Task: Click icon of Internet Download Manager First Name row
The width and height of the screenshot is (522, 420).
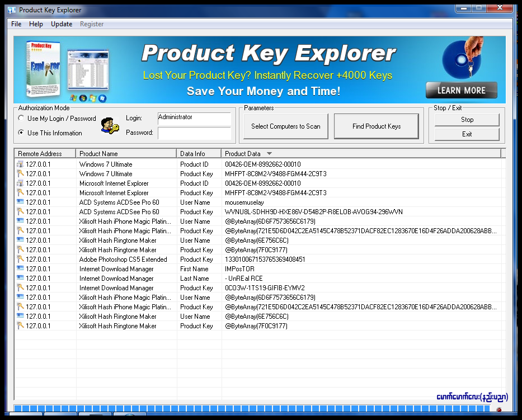Action: coord(20,268)
